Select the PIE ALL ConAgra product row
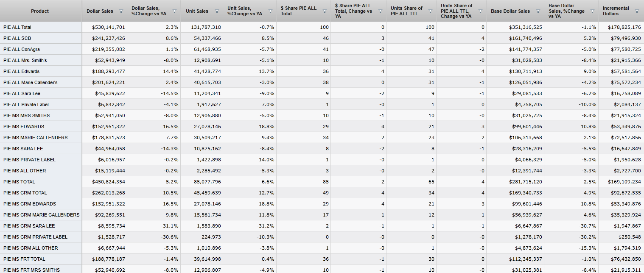The height and width of the screenshot is (273, 644). [20, 49]
